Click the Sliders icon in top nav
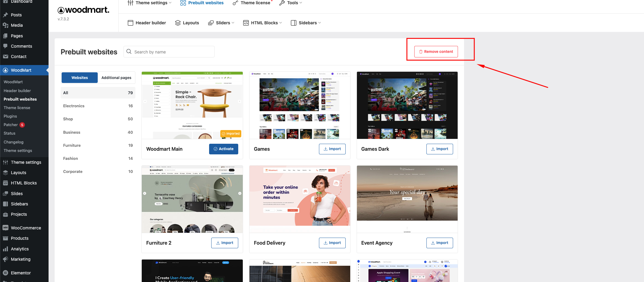Screen dimensions: 644x282 click(x=211, y=23)
